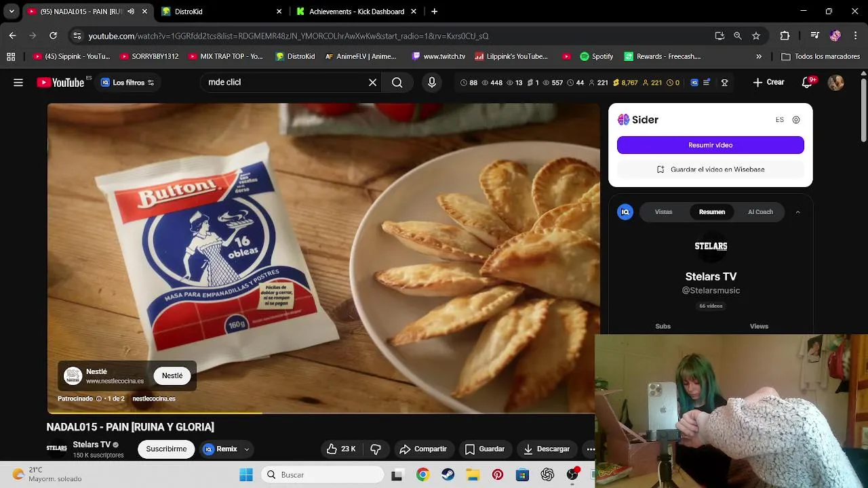Screen dimensions: 868x488
Task: Open the SORRYBBY1312 bookmark
Action: [x=149, y=56]
